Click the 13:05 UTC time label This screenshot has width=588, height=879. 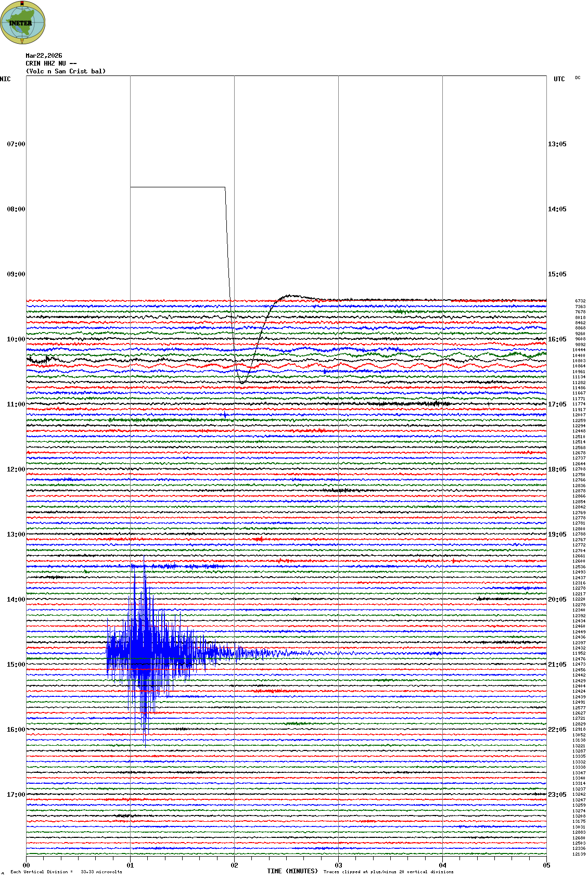557,144
